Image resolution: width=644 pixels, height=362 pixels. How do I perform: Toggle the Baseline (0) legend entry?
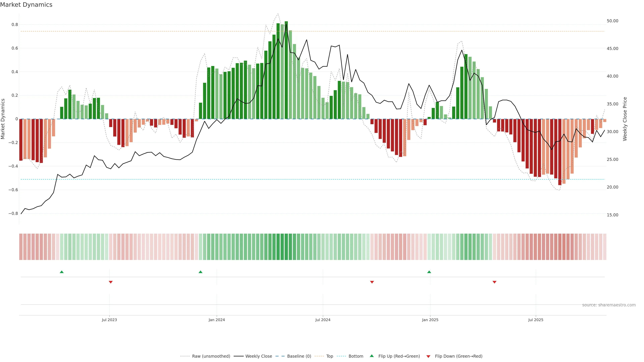(299, 356)
